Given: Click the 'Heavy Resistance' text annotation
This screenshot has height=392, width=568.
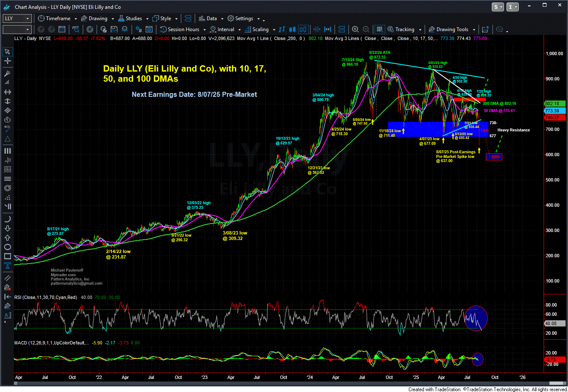Looking at the screenshot, I should click(x=514, y=130).
